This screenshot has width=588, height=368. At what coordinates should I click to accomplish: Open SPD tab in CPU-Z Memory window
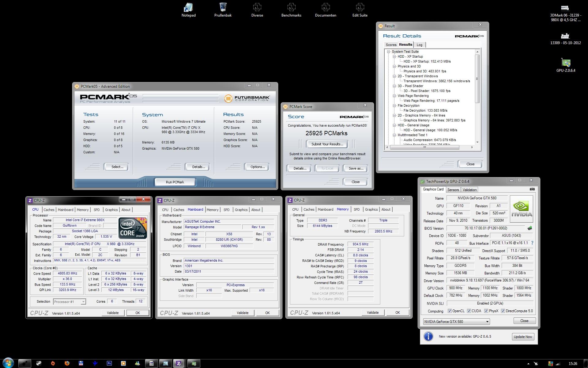pos(356,209)
